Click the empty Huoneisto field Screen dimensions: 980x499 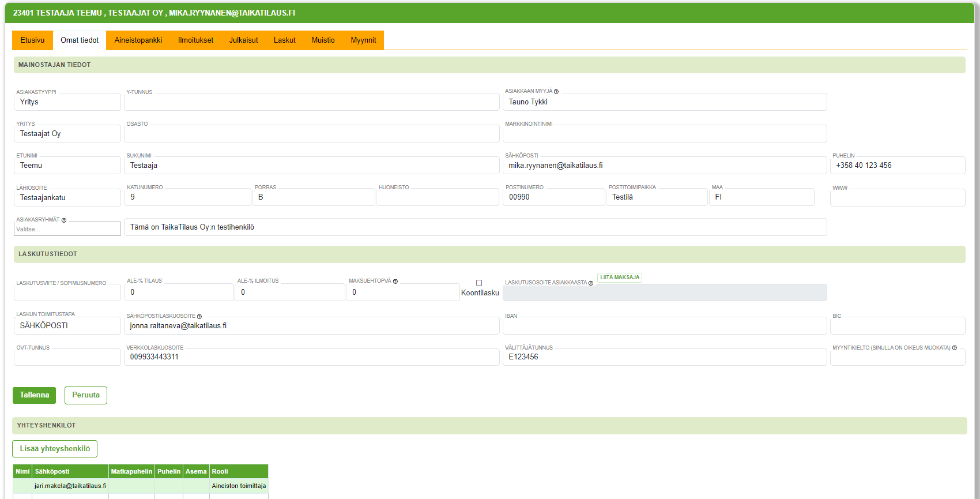pyautogui.click(x=438, y=197)
